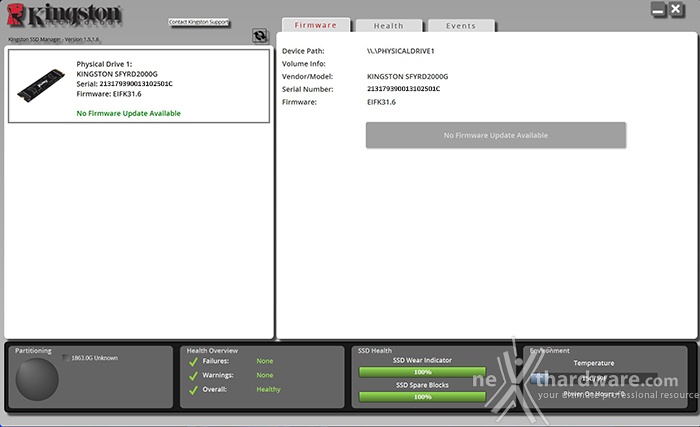Image resolution: width=700 pixels, height=427 pixels.
Task: Click KINGSTON SFYRD2000G in drive list
Action: pyautogui.click(x=117, y=74)
